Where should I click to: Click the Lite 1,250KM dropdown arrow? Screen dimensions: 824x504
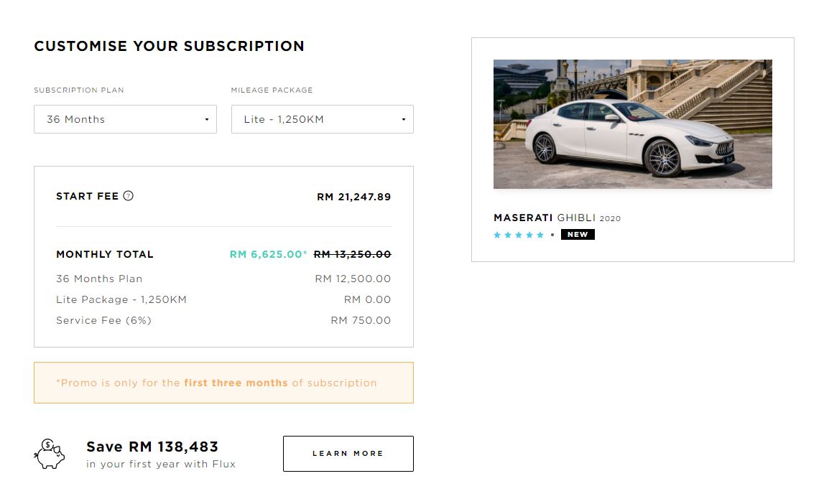[404, 120]
